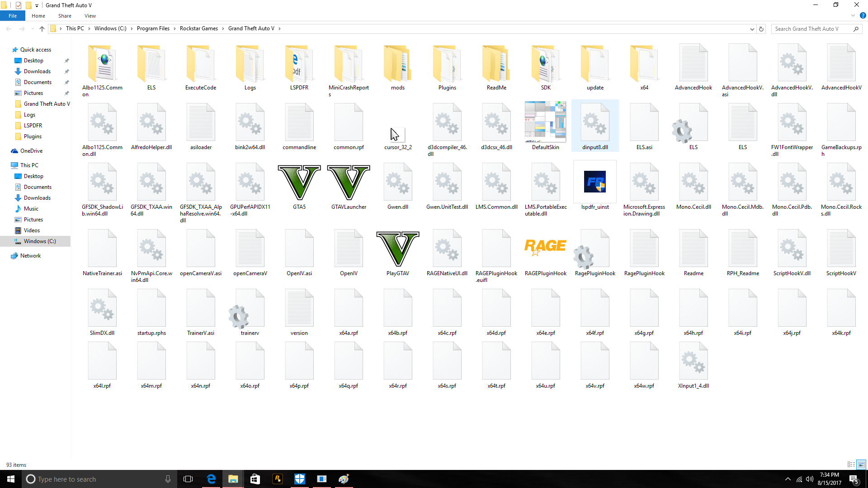Open the mods folder

[x=397, y=64]
